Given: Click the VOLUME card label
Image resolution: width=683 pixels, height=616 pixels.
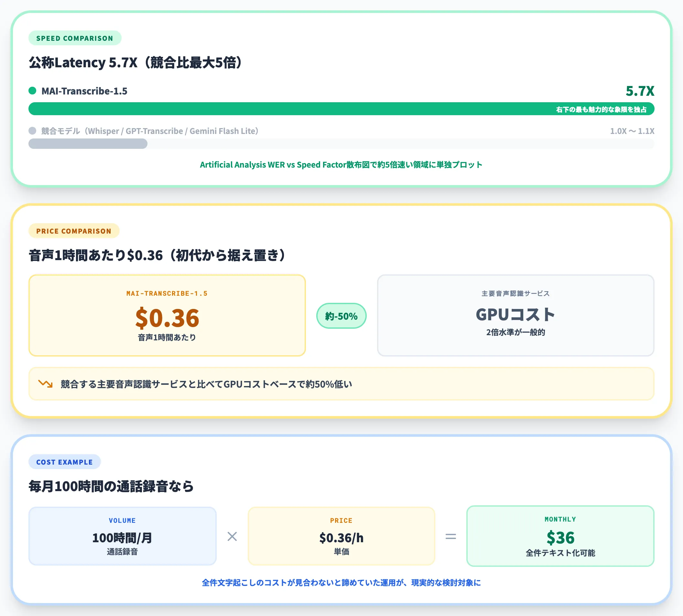Looking at the screenshot, I should pyautogui.click(x=122, y=521).
